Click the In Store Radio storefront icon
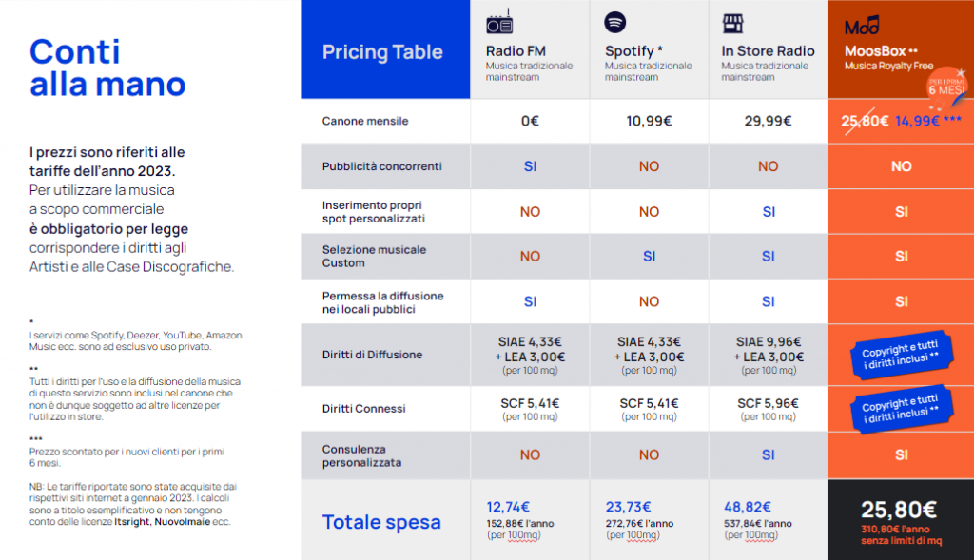The height and width of the screenshot is (560, 974). click(732, 24)
